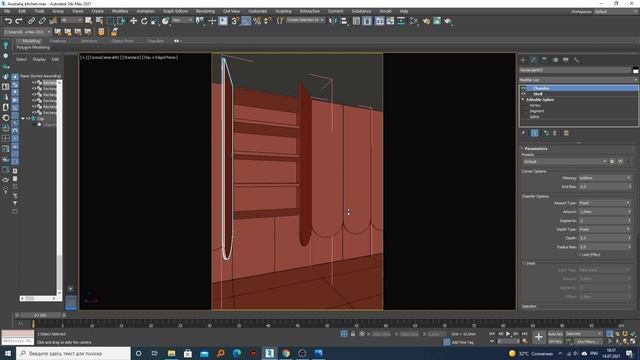Open the Graph Editors menu
Image resolution: width=640 pixels, height=360 pixels.
[x=176, y=11]
